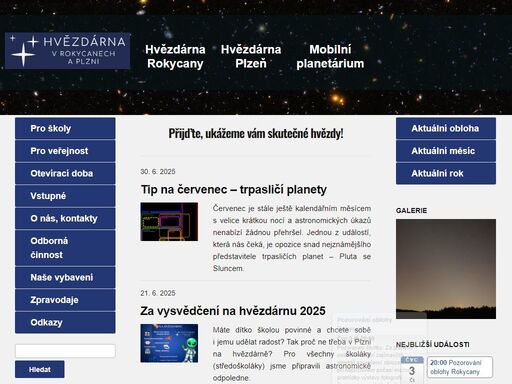Open the Hvězdárna Plzeň menu item
This screenshot has width=512, height=384.
point(251,56)
